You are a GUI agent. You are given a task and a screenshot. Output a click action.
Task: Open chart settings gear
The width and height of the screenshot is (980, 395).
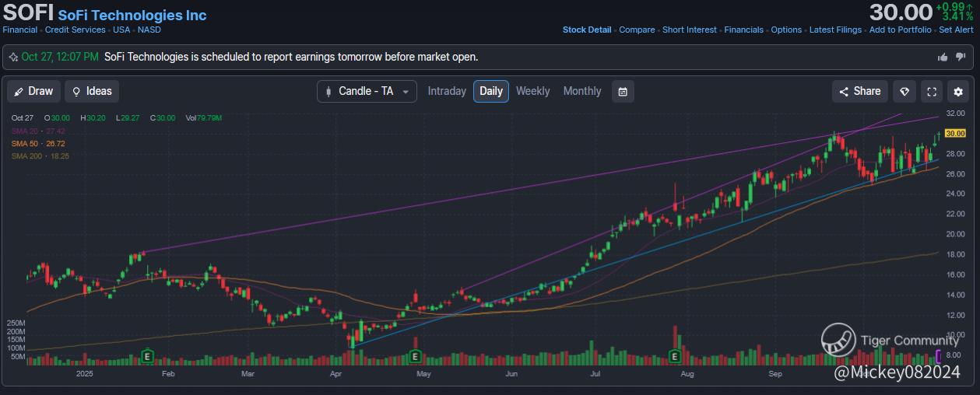tap(959, 91)
